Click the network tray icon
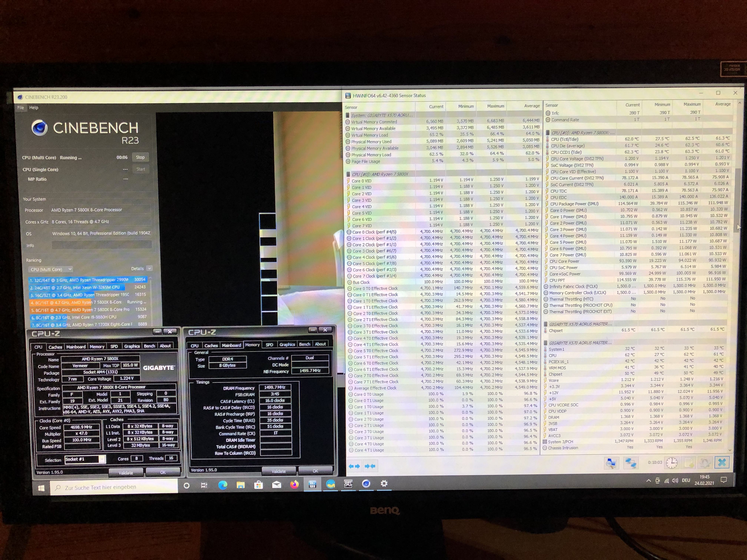Viewport: 747px width, 560px height. pos(666,481)
